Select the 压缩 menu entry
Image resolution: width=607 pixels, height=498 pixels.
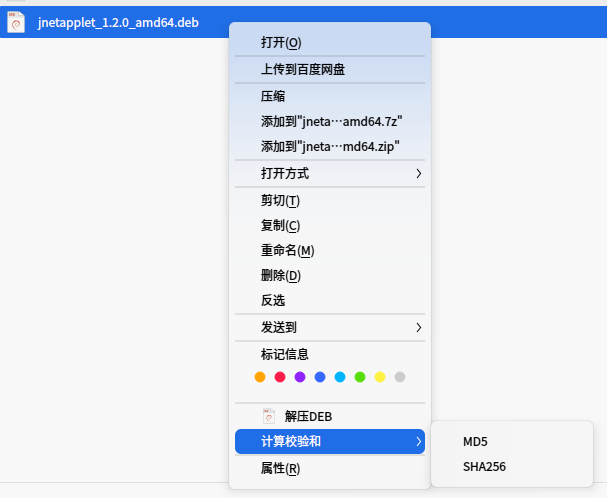(x=330, y=96)
